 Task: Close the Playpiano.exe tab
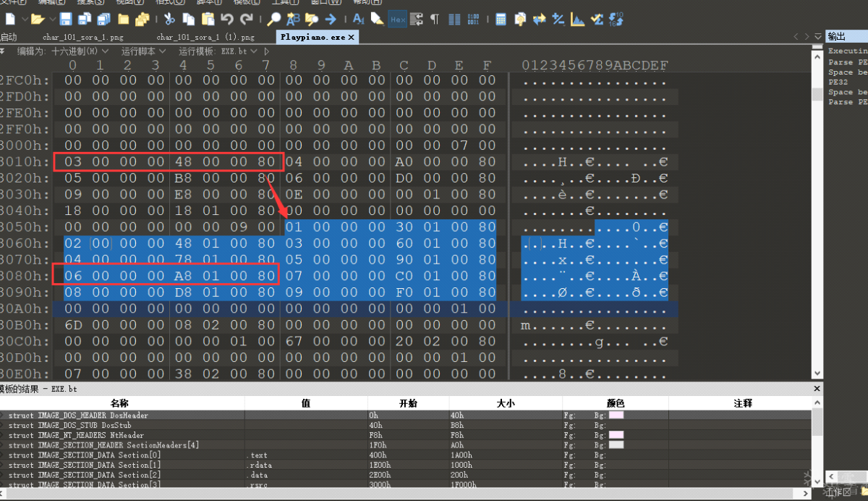(x=352, y=36)
